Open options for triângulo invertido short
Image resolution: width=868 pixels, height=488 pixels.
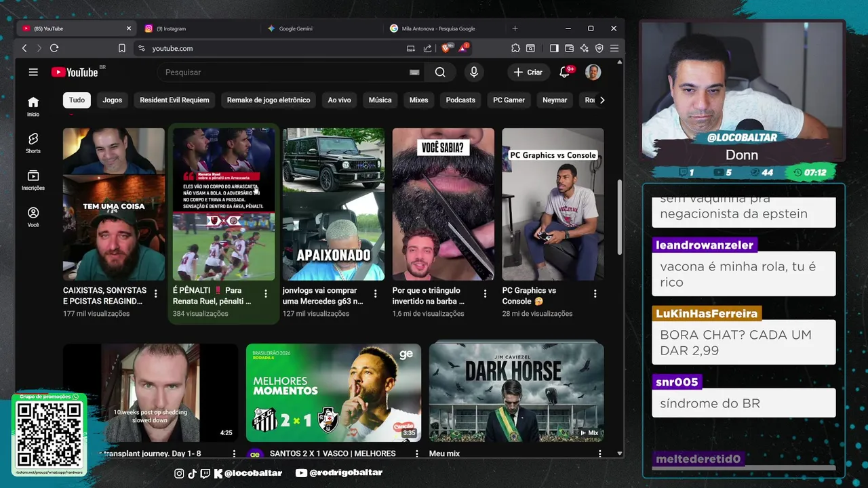click(485, 293)
